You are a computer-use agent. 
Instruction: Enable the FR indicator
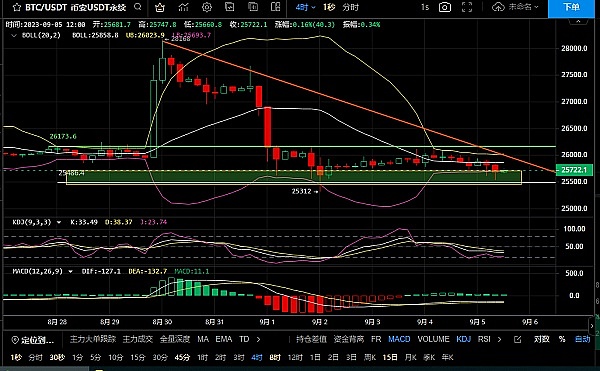pyautogui.click(x=376, y=339)
